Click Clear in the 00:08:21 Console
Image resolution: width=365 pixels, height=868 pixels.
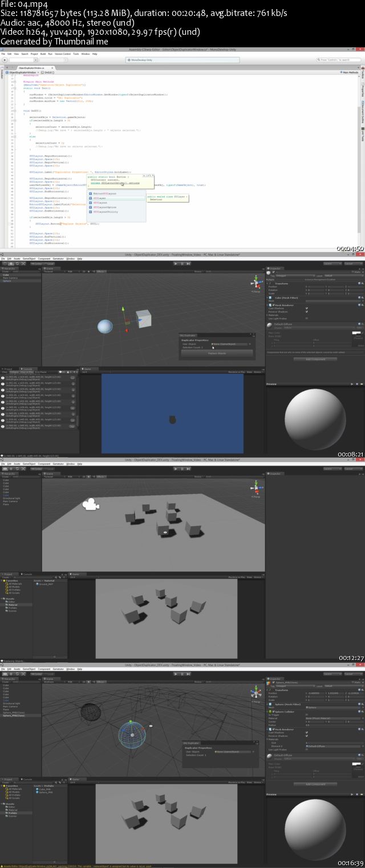[4, 372]
